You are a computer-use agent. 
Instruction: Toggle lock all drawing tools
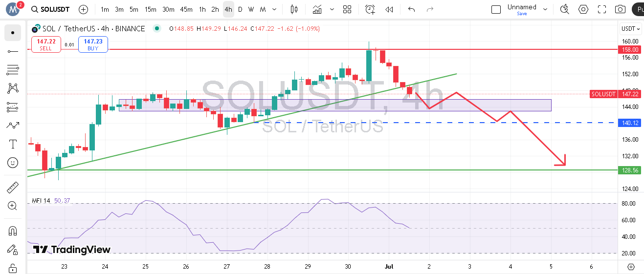(13, 268)
